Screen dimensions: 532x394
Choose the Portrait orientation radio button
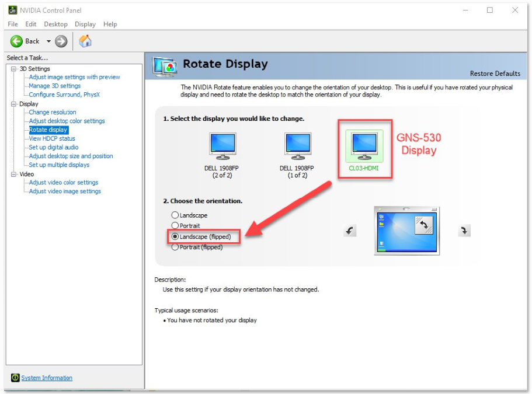(175, 225)
